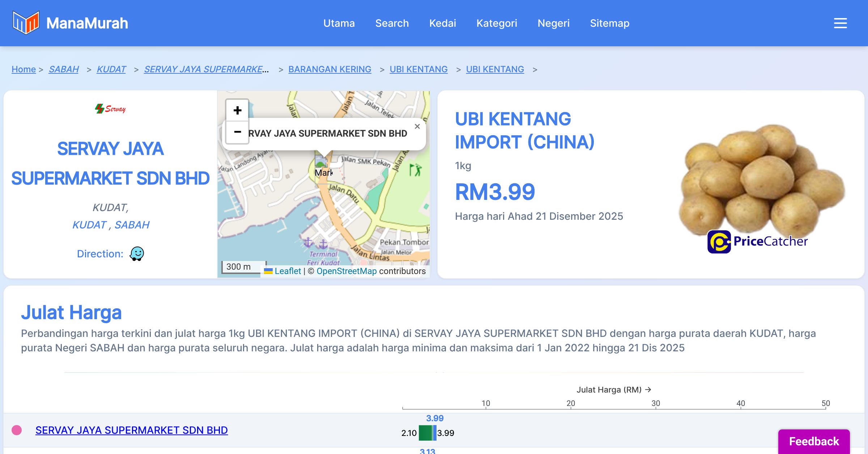Open the BARANGAN KERING breadcrumb
The width and height of the screenshot is (868, 454).
coord(329,69)
